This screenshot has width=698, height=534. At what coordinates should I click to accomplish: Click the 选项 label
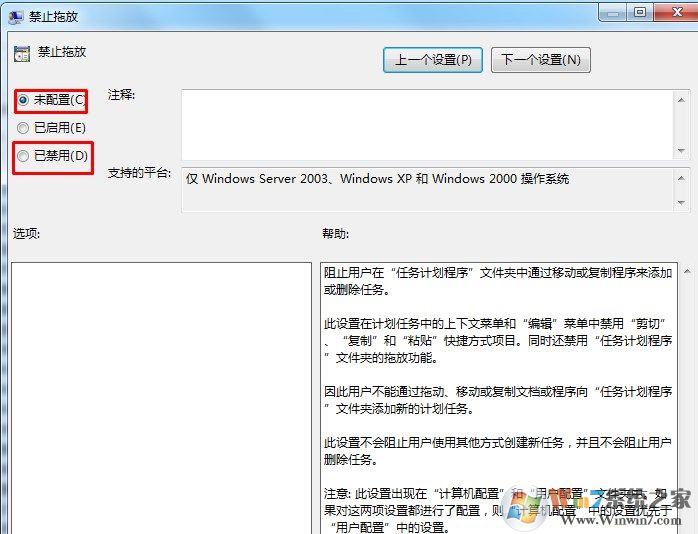(26, 234)
